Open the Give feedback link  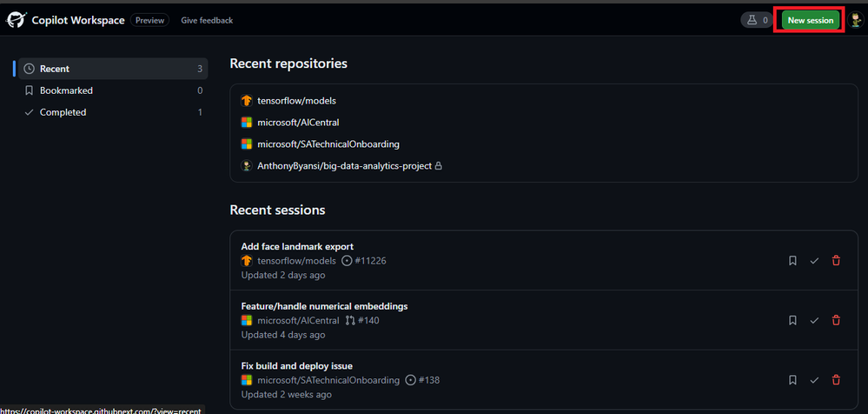coord(207,20)
